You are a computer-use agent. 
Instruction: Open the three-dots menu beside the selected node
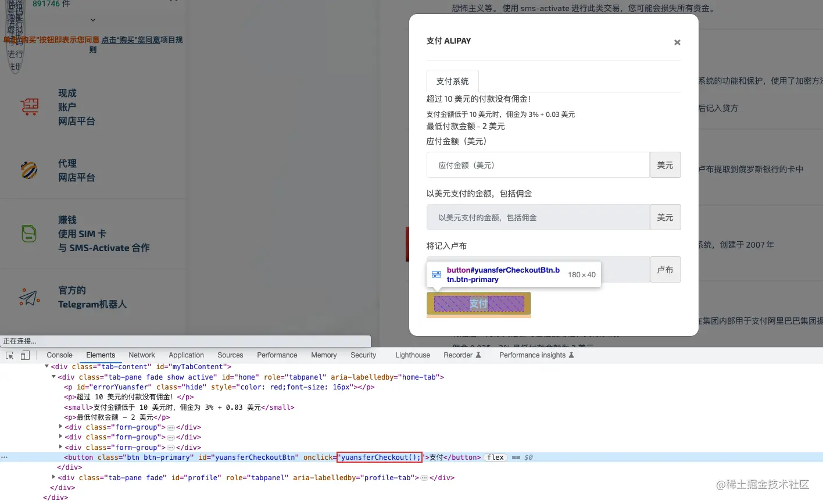coord(4,457)
